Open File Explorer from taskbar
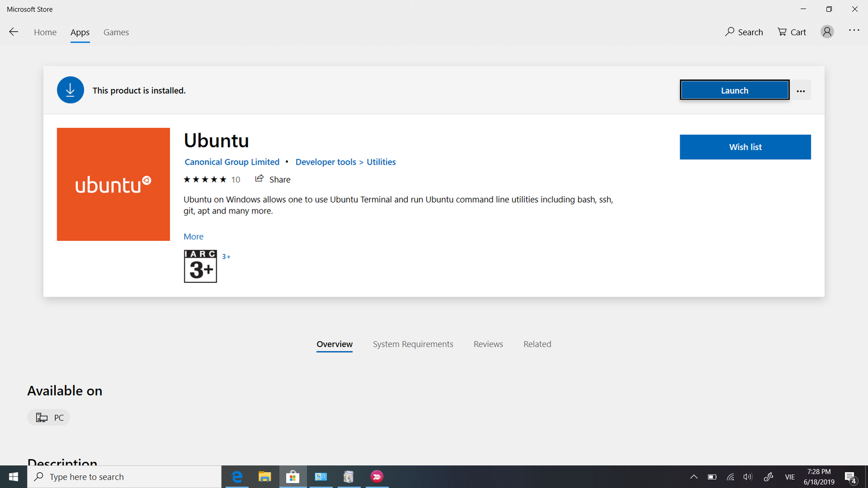 (265, 477)
